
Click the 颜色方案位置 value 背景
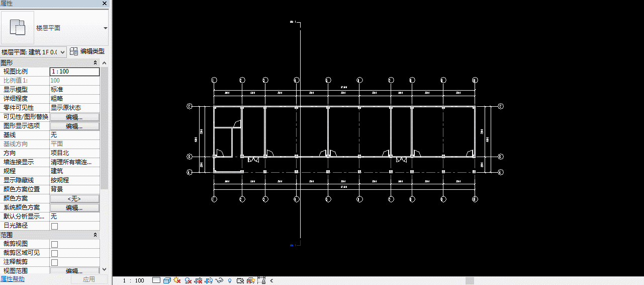click(x=74, y=189)
